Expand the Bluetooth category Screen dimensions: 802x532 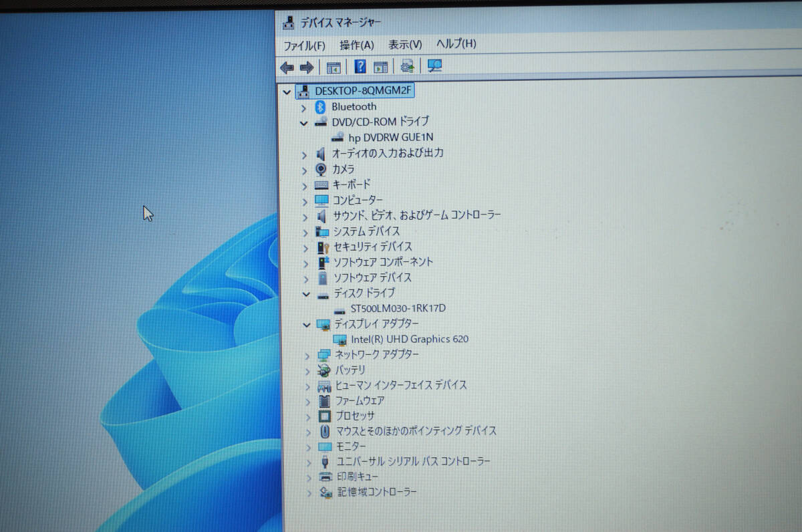tap(304, 107)
